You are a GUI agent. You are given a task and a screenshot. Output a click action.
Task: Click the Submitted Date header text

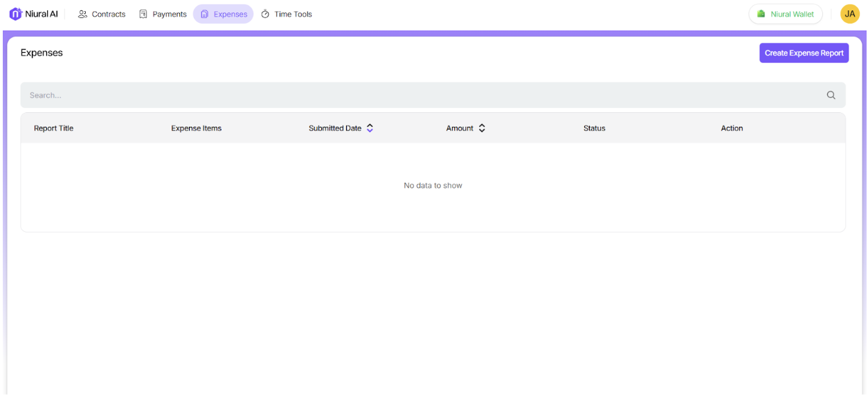coord(335,128)
